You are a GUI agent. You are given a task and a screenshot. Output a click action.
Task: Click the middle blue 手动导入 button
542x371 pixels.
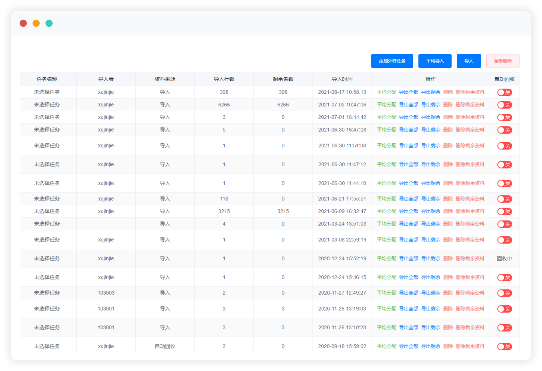click(435, 61)
